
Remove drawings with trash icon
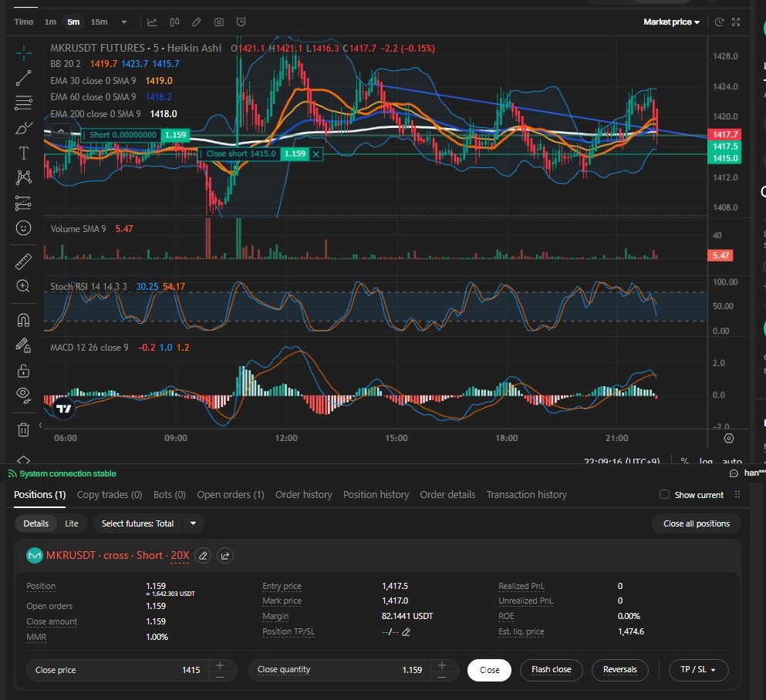click(23, 429)
